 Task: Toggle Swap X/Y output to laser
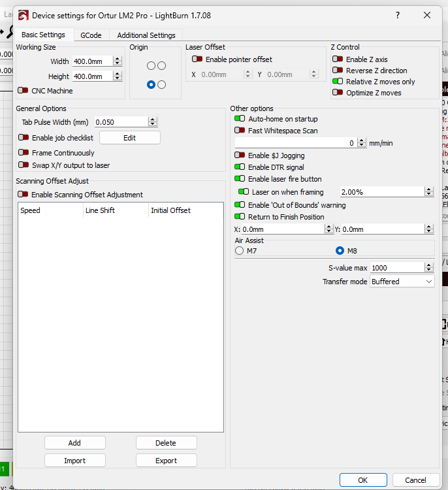(24, 165)
